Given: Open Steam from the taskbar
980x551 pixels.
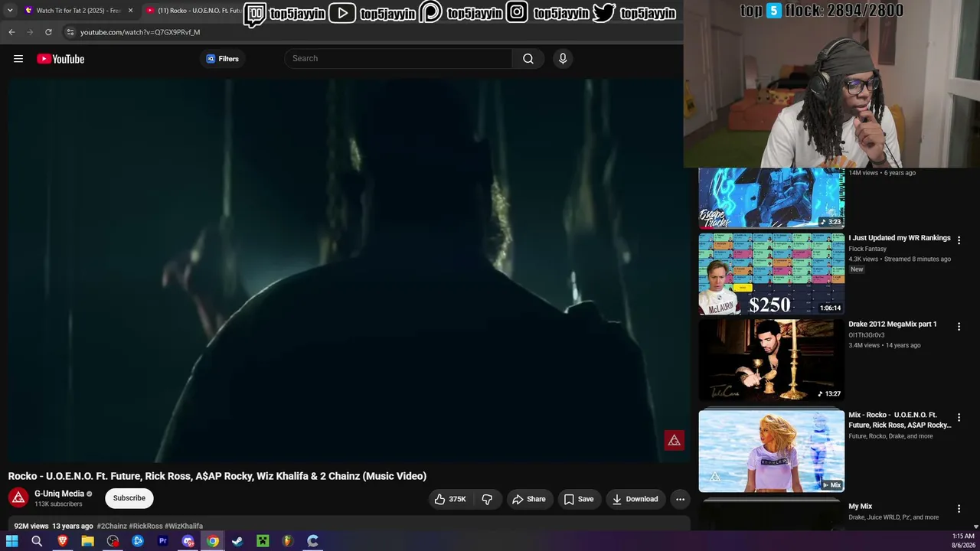Looking at the screenshot, I should 237,541.
